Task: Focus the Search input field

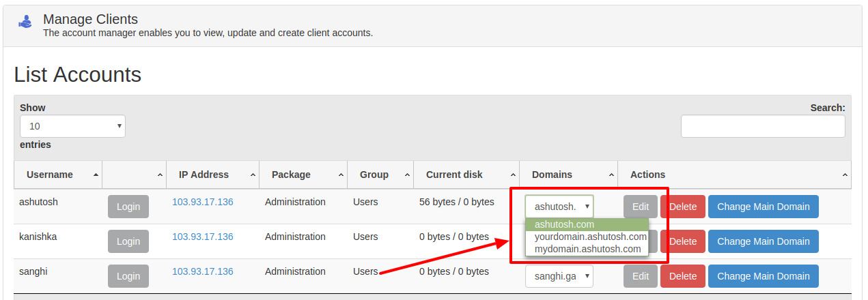Action: 763,126
